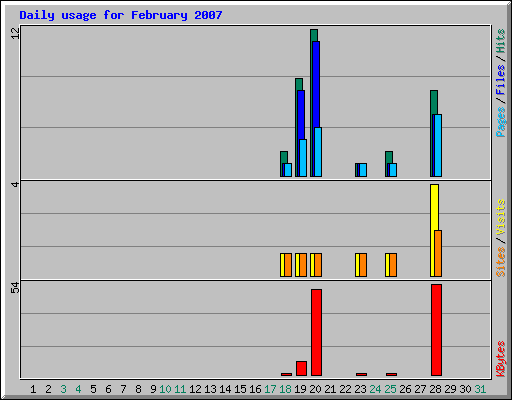This screenshot has height=400, width=512.
Task: Click the Hits legend label
Action: [x=501, y=41]
